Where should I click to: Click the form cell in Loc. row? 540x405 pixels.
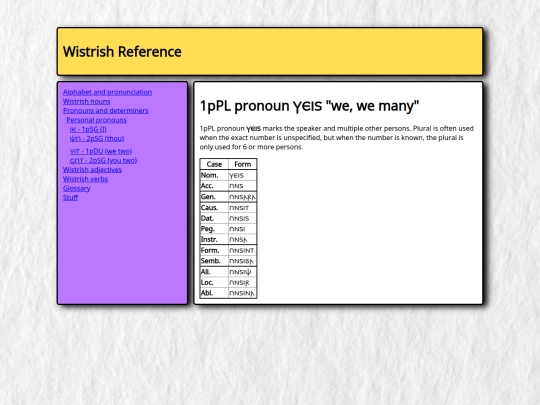[x=242, y=282]
